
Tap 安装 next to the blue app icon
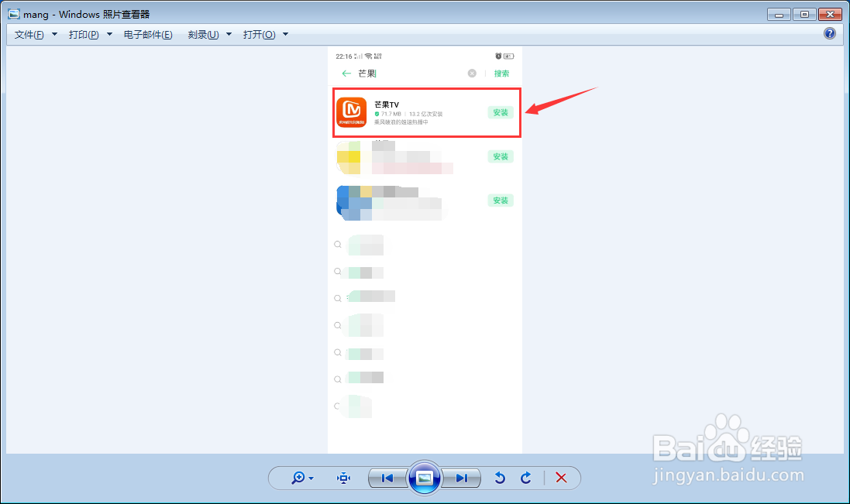coord(501,201)
